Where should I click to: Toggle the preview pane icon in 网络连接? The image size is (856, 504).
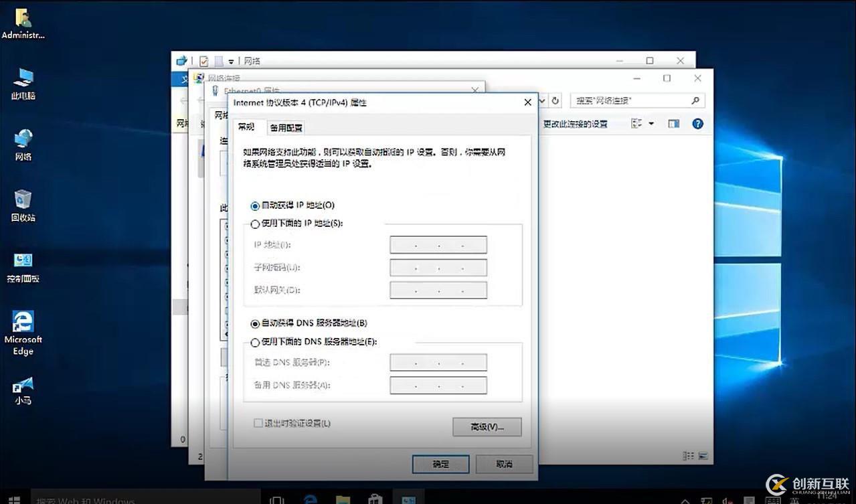coord(674,124)
